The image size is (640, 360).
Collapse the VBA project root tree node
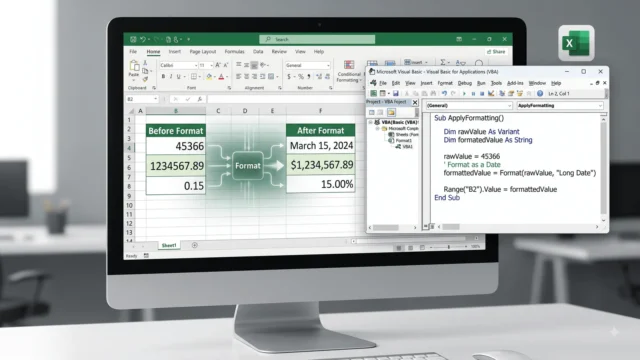coord(371,122)
